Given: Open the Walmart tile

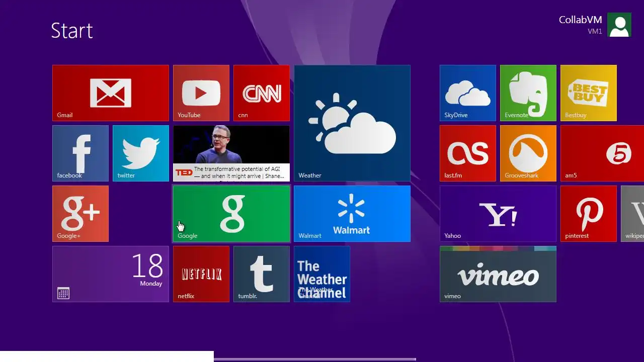Looking at the screenshot, I should [352, 214].
